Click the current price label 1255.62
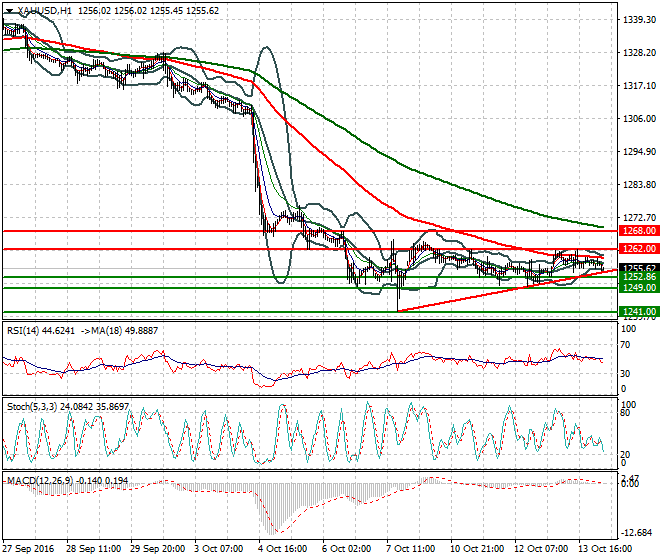 tap(639, 268)
